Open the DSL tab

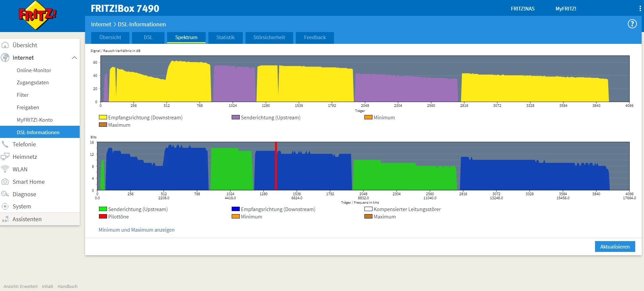coord(148,37)
